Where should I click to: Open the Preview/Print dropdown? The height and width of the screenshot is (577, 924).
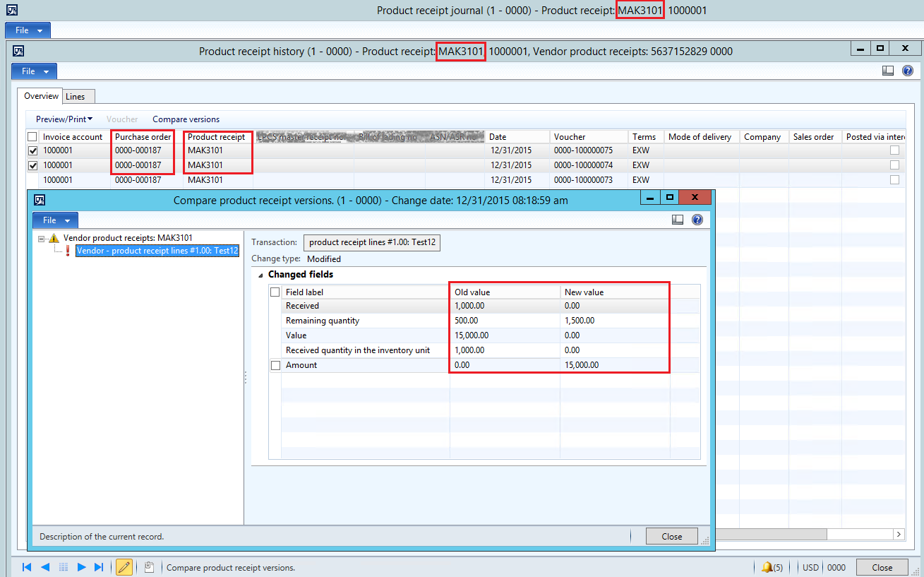pyautogui.click(x=64, y=119)
